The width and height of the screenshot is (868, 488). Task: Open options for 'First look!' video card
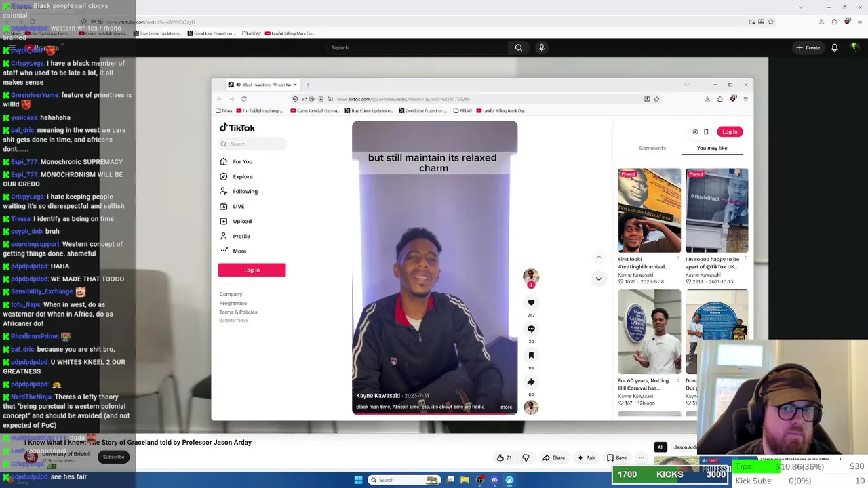point(679,259)
